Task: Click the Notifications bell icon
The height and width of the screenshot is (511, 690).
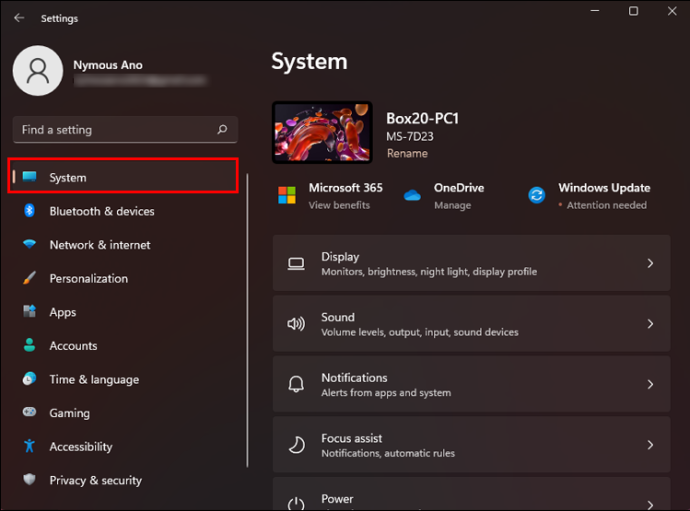Action: (296, 384)
